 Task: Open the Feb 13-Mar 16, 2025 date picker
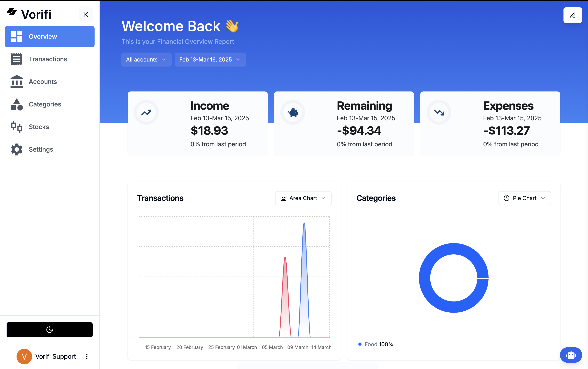coord(210,60)
